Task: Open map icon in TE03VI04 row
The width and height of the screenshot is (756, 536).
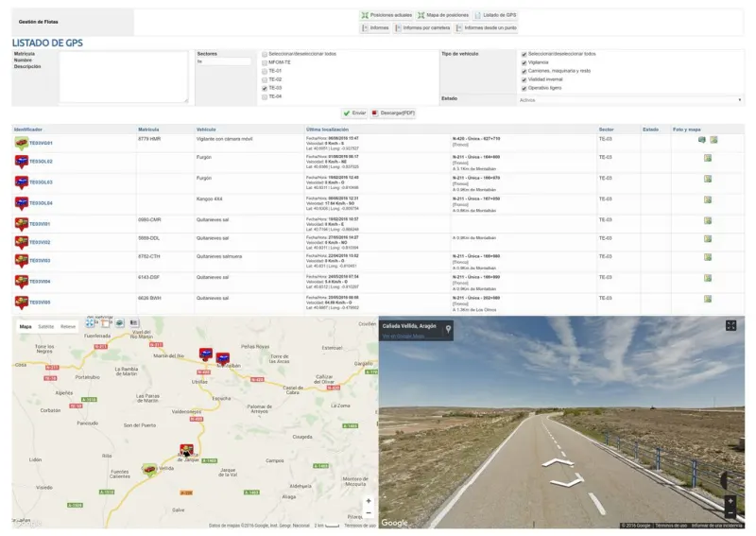Action: [x=708, y=278]
